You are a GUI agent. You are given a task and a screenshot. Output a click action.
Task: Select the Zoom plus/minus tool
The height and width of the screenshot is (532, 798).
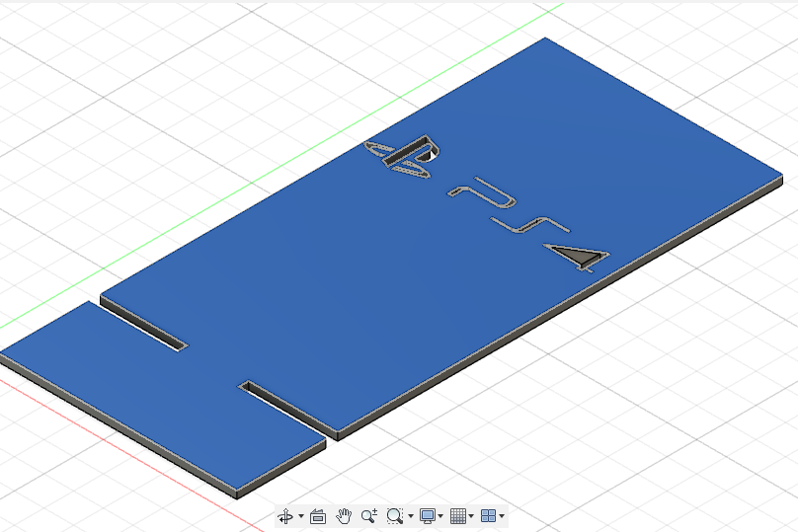coord(369,516)
